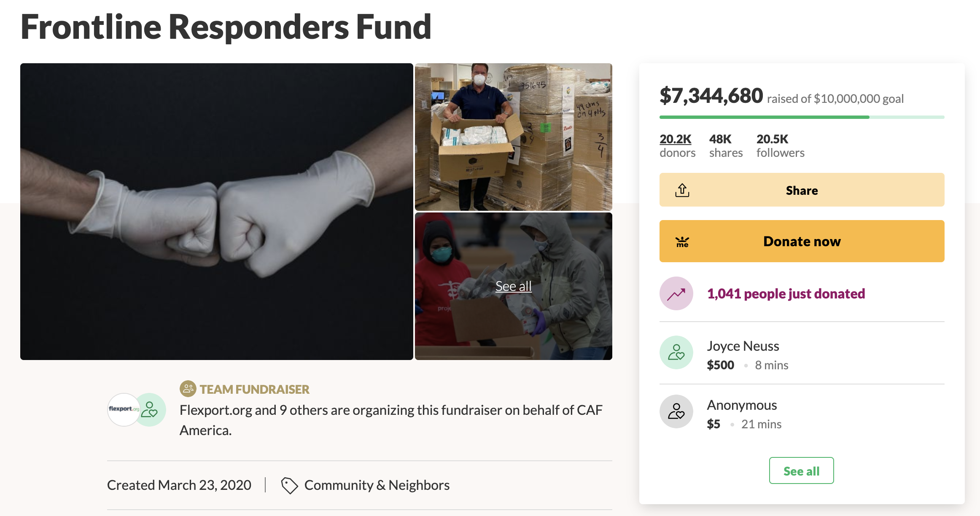
Task: Click the category tag icon
Action: (x=289, y=485)
